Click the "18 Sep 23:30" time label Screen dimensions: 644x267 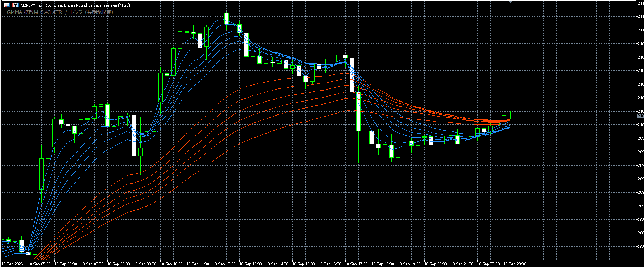514,264
